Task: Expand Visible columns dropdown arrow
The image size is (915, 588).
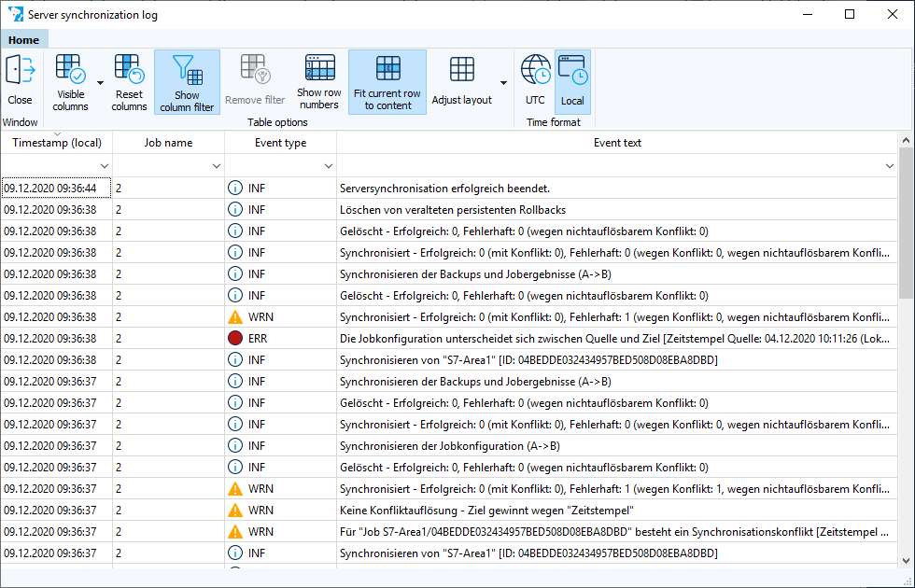Action: [100, 83]
